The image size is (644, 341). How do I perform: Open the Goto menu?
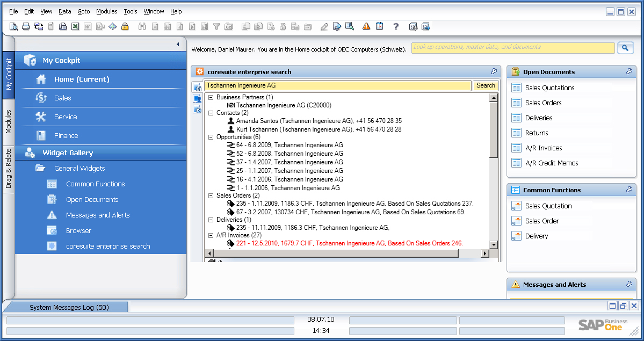83,11
